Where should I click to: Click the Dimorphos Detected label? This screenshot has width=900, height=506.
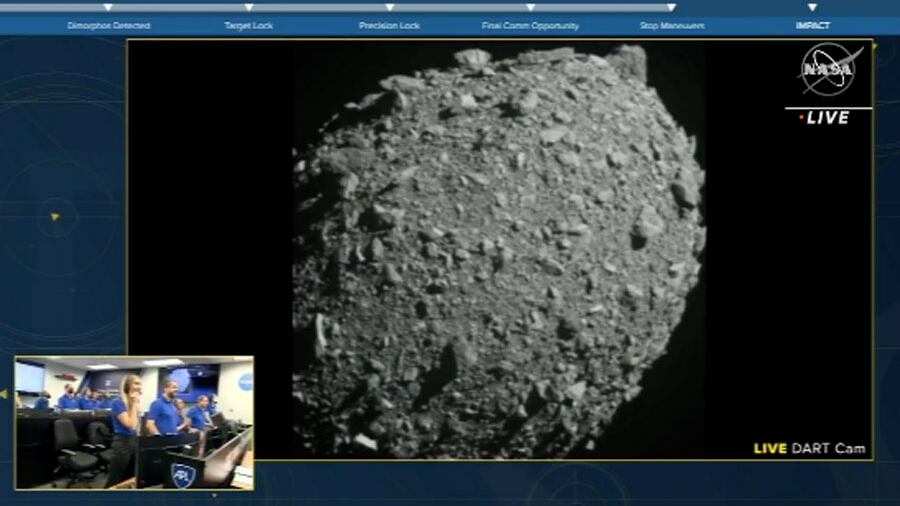(x=108, y=25)
